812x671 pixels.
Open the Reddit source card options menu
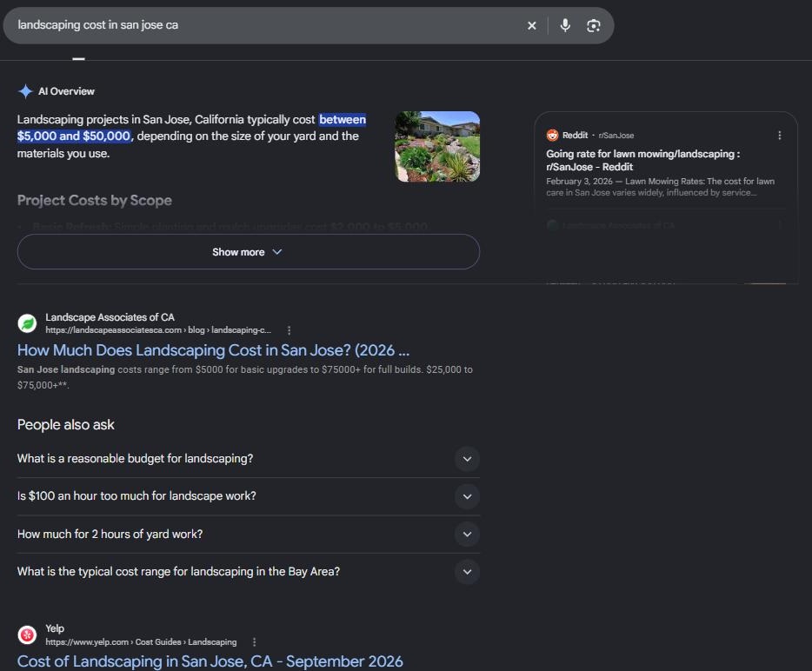pyautogui.click(x=779, y=135)
